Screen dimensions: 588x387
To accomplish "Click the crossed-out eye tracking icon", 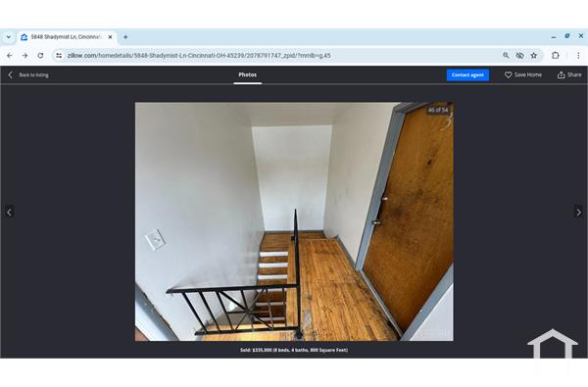I will click(519, 56).
